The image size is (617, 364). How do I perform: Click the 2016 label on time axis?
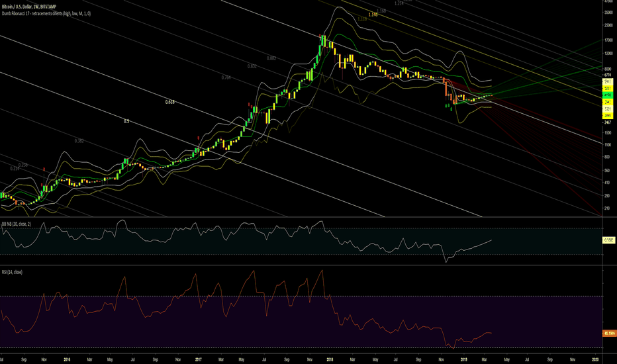click(x=67, y=359)
